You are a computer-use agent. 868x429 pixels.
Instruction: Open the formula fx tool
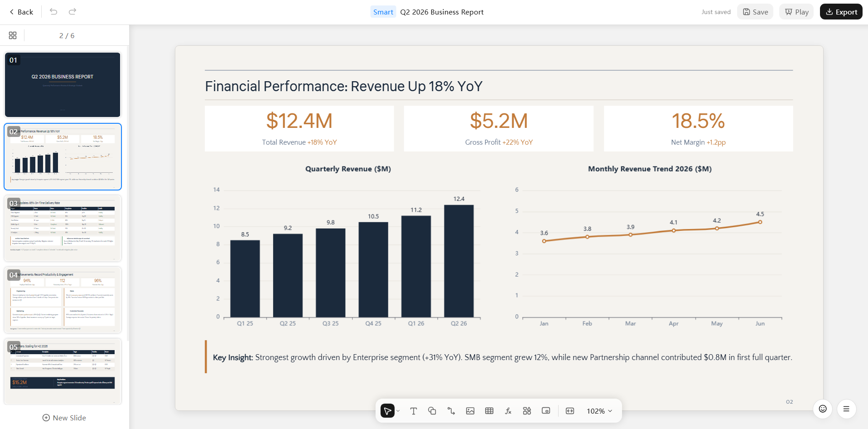(508, 411)
